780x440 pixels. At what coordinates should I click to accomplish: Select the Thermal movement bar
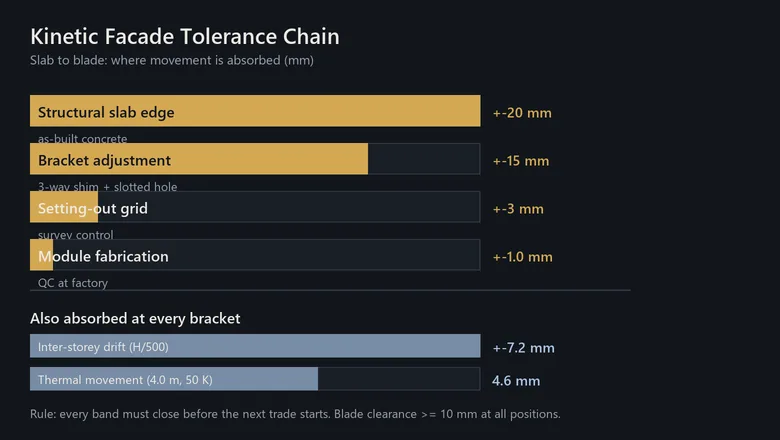255,379
